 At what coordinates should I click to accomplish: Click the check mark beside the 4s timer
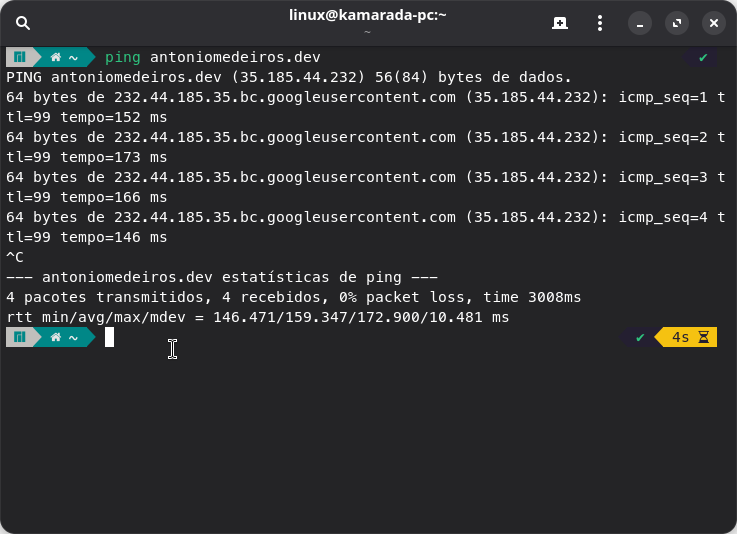click(640, 337)
